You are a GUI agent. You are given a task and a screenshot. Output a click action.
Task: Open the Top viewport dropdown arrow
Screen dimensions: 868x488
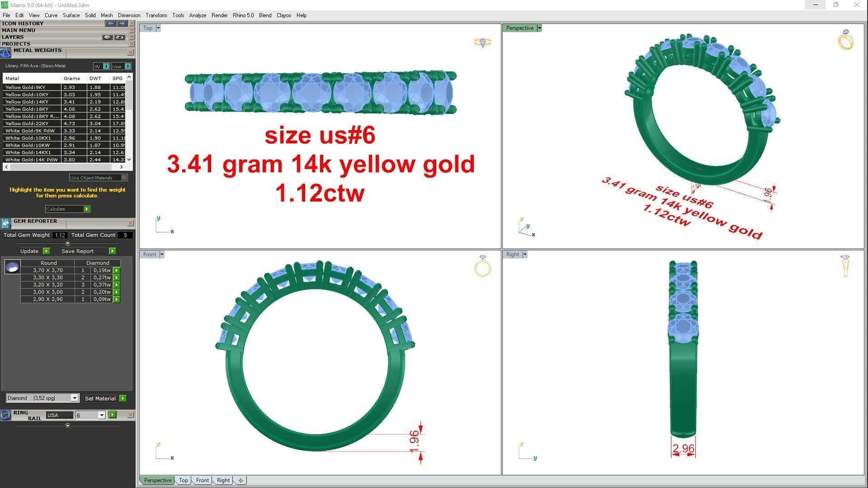click(x=158, y=28)
